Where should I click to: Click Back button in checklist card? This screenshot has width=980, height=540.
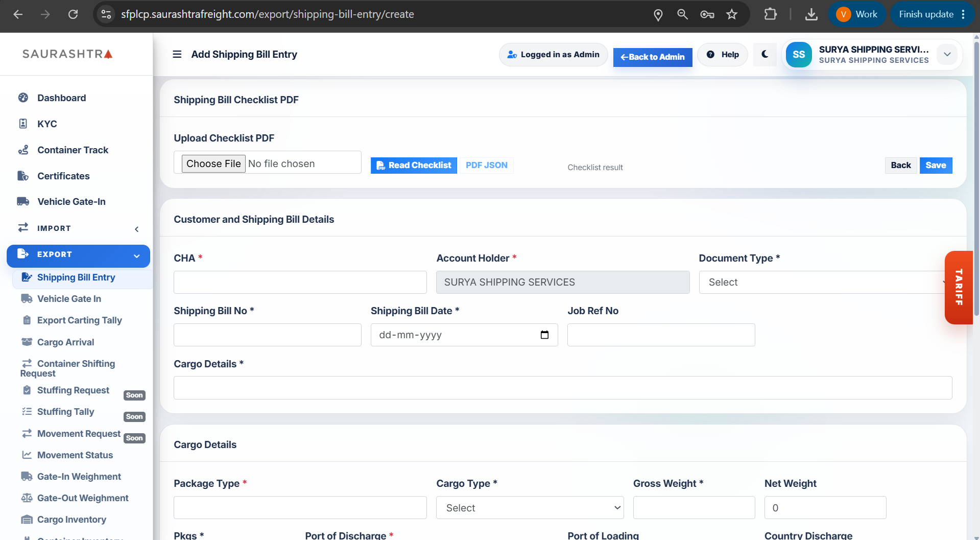point(901,165)
